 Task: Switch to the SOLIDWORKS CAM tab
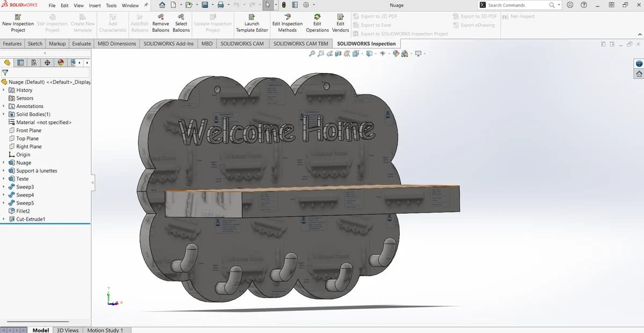tap(242, 44)
